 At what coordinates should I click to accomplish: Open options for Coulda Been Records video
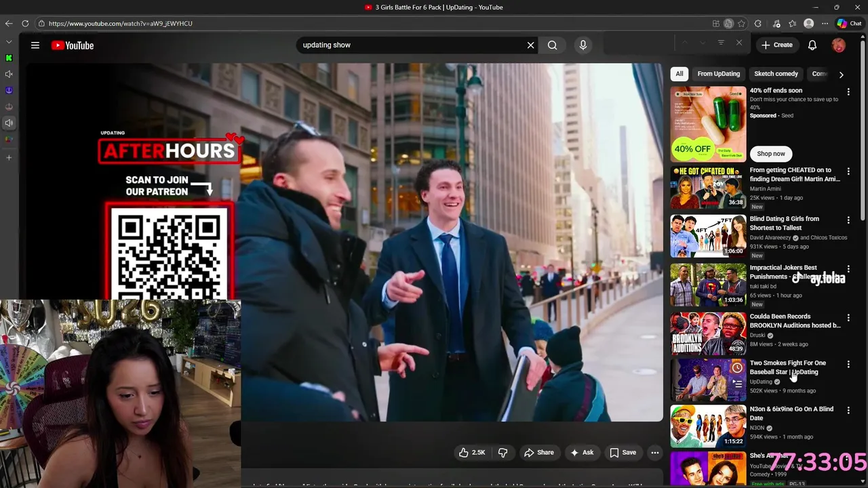tap(848, 318)
